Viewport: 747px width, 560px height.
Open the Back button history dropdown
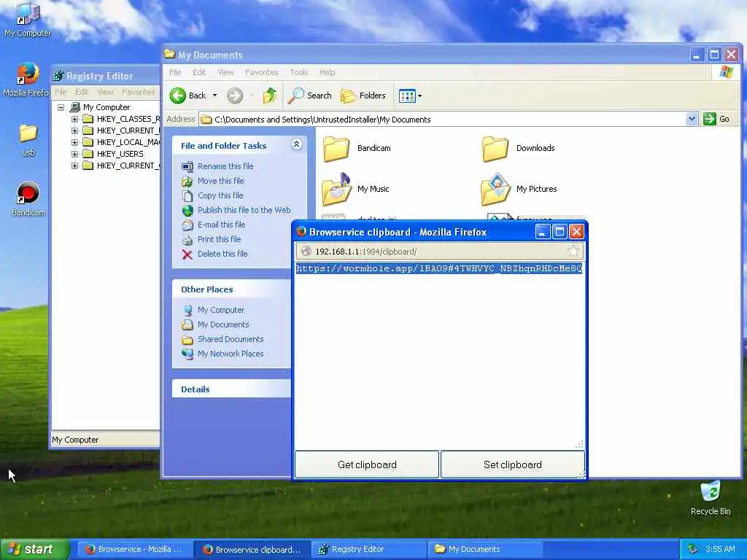click(215, 96)
